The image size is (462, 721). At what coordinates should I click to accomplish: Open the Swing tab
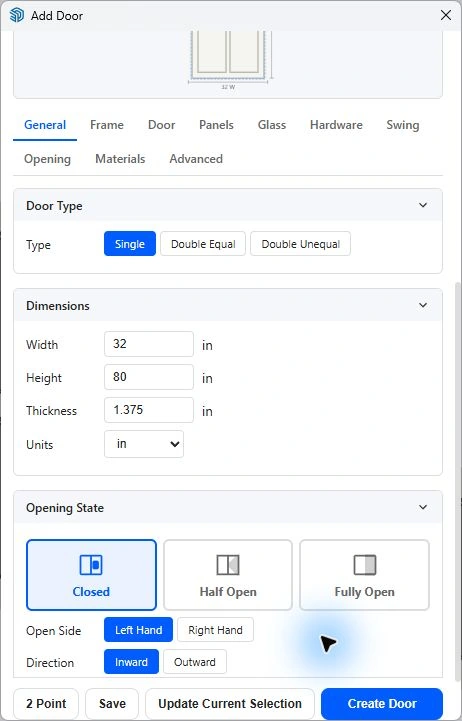point(403,125)
